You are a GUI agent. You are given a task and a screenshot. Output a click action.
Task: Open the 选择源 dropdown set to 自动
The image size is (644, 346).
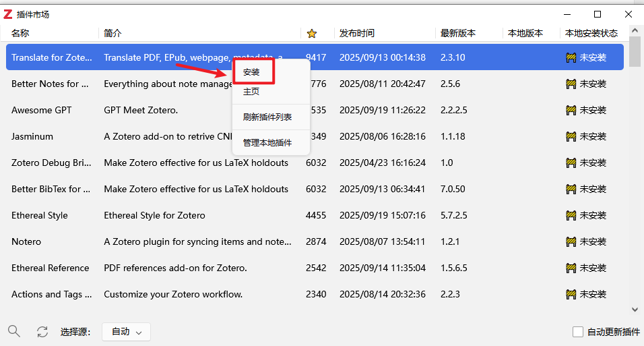[x=126, y=332]
